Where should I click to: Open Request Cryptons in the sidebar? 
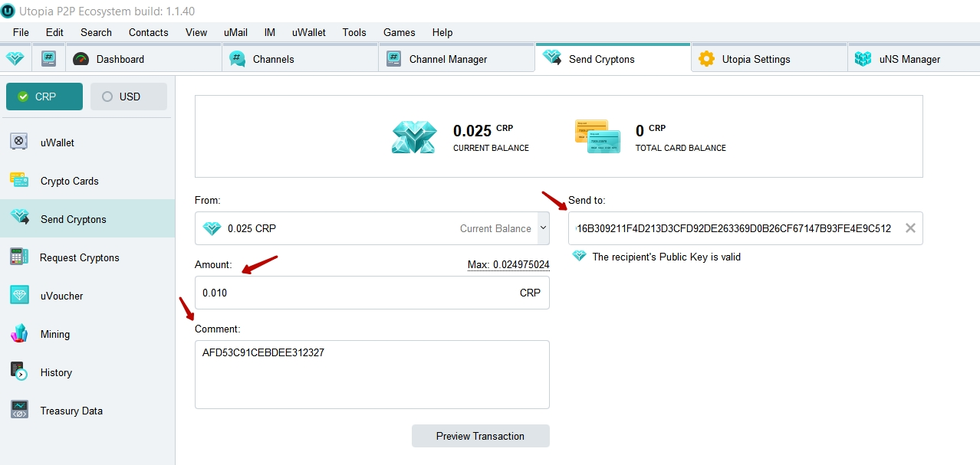pyautogui.click(x=87, y=257)
